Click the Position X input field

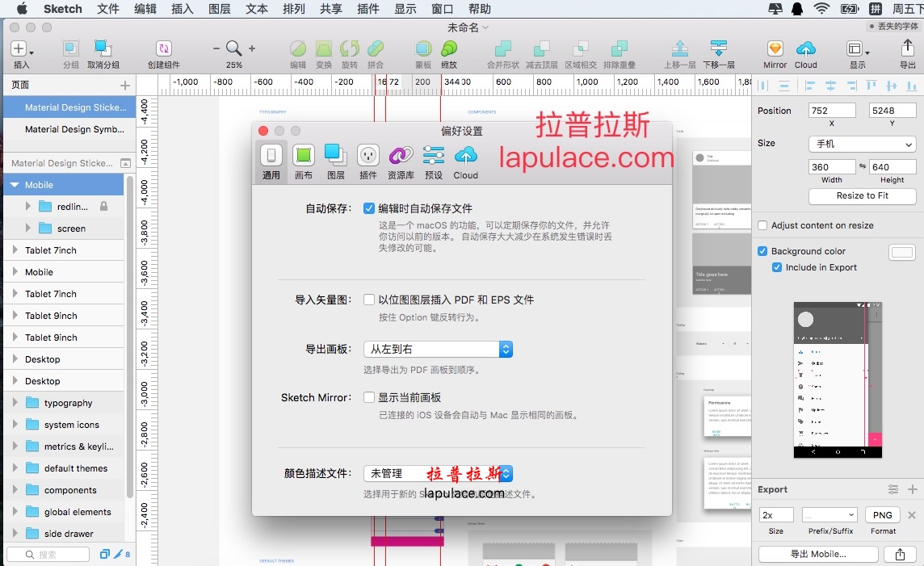(x=831, y=111)
